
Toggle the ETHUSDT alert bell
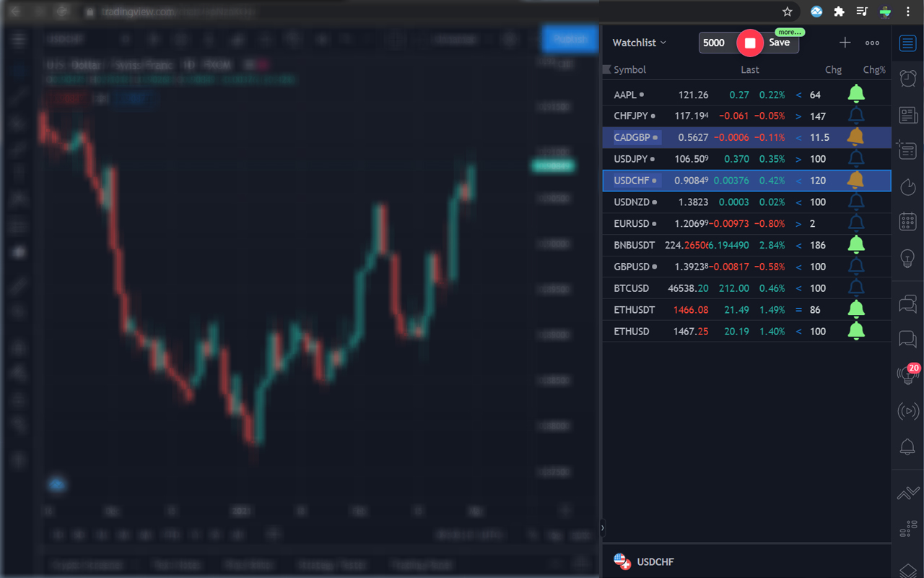click(856, 309)
